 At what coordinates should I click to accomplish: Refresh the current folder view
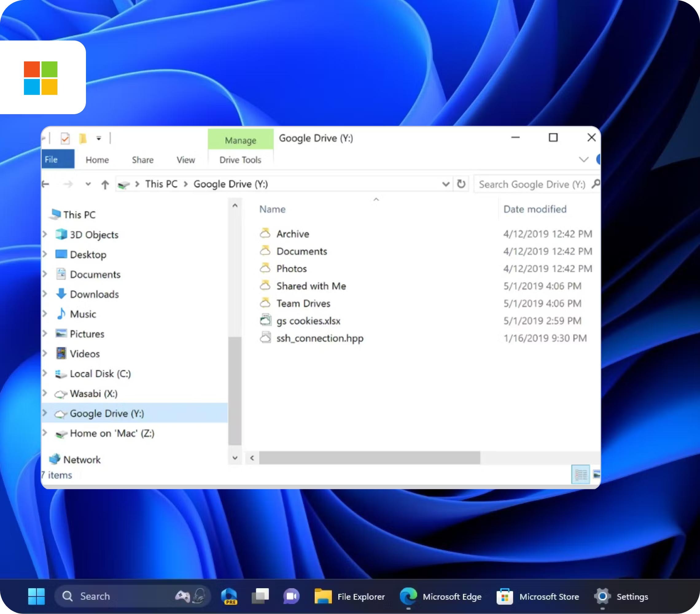pyautogui.click(x=461, y=184)
